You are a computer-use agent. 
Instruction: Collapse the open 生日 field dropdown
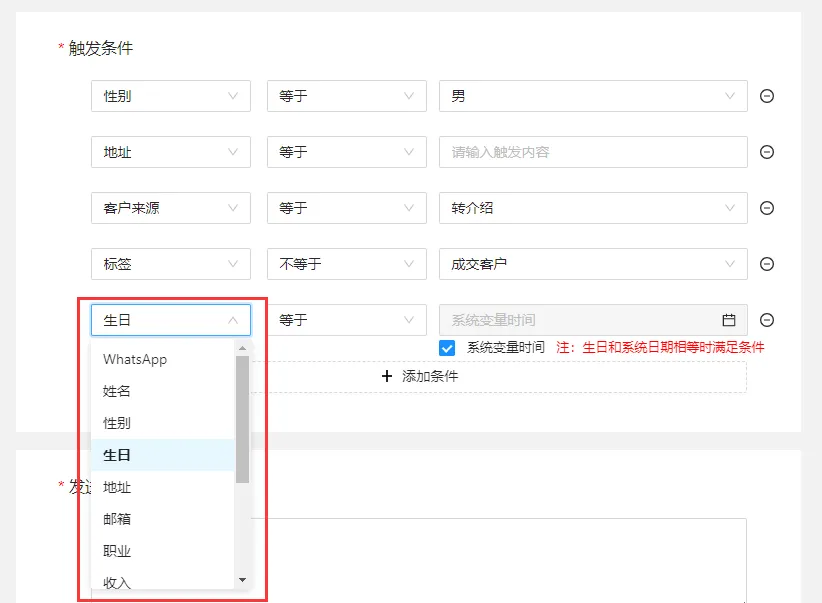pyautogui.click(x=171, y=320)
